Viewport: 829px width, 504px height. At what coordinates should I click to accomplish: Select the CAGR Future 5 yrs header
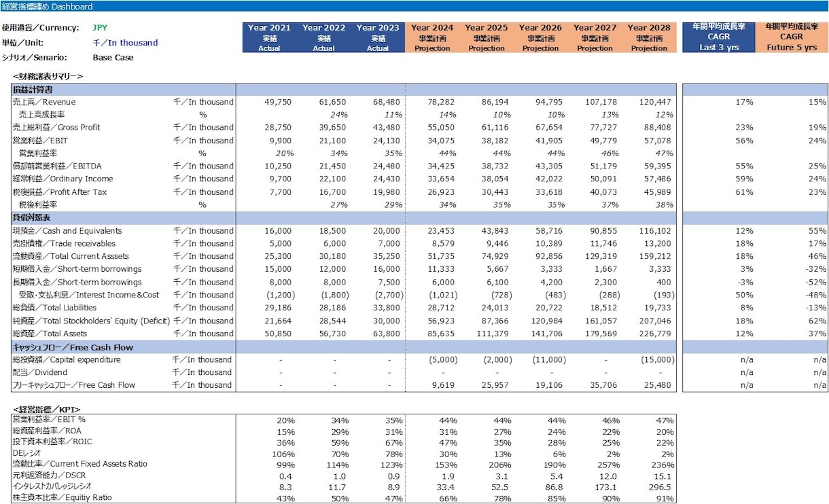[792, 37]
